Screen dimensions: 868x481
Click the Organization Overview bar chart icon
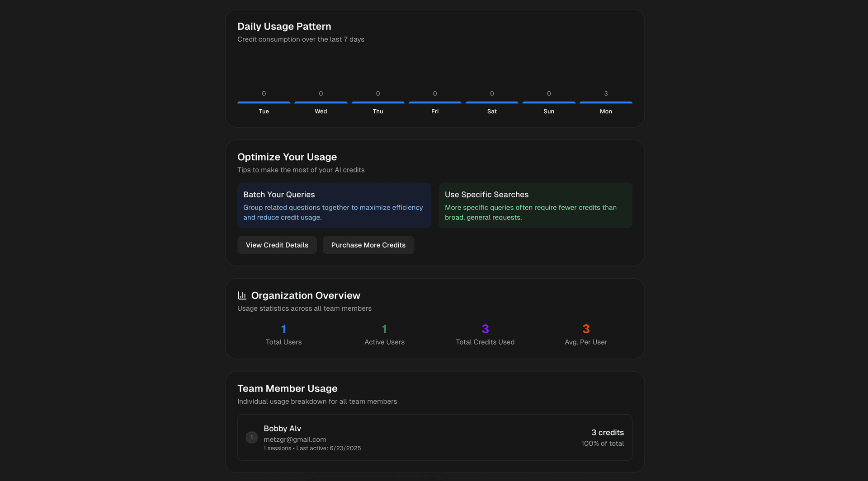tap(242, 295)
